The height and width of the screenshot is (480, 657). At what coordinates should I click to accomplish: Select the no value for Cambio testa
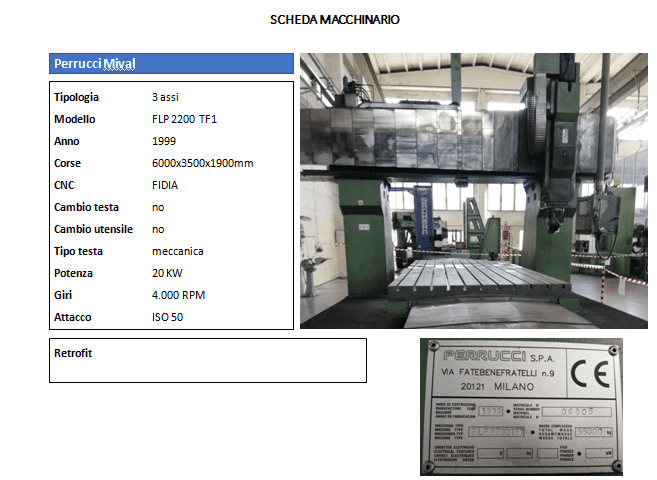158,207
